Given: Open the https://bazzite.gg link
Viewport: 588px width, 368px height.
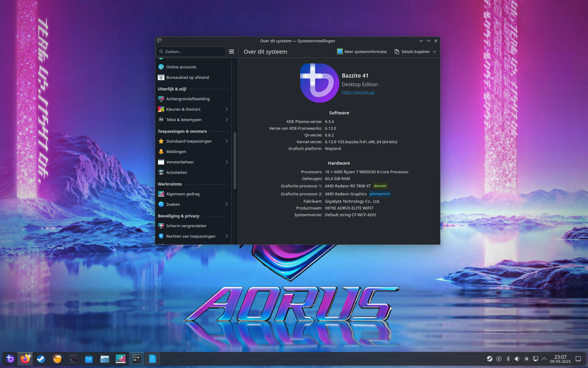Looking at the screenshot, I should pos(358,92).
